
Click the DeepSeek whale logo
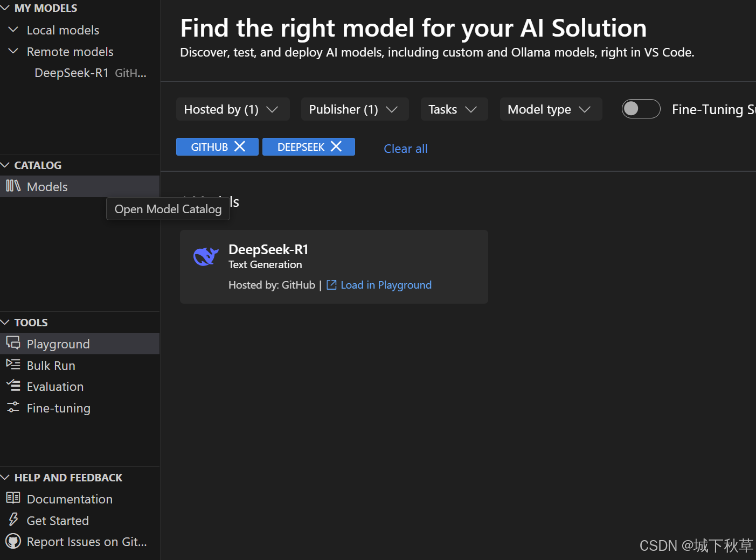[x=206, y=256]
